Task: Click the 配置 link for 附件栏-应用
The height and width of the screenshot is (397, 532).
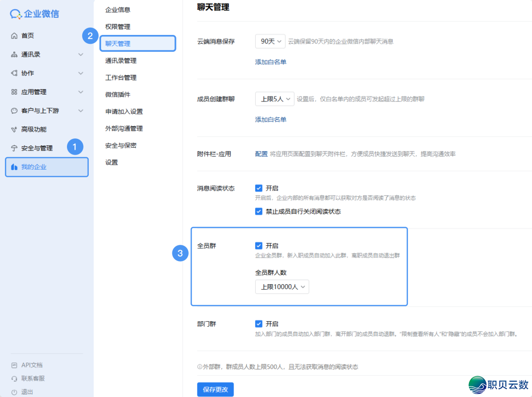Action: click(x=261, y=154)
